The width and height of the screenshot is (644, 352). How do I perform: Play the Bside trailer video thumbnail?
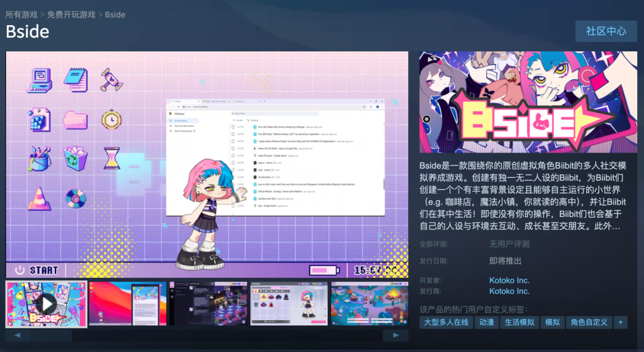(x=47, y=304)
